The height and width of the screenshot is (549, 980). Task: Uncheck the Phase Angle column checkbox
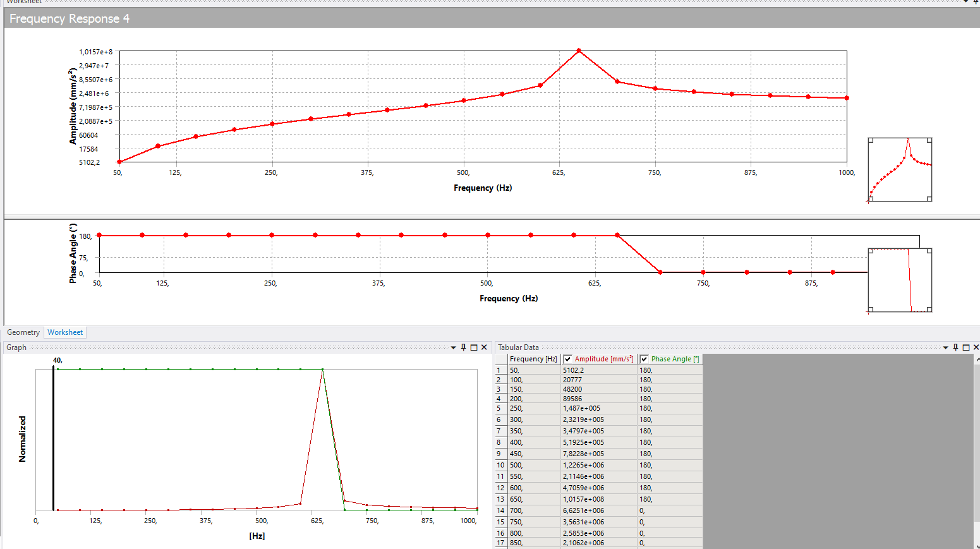(x=644, y=359)
